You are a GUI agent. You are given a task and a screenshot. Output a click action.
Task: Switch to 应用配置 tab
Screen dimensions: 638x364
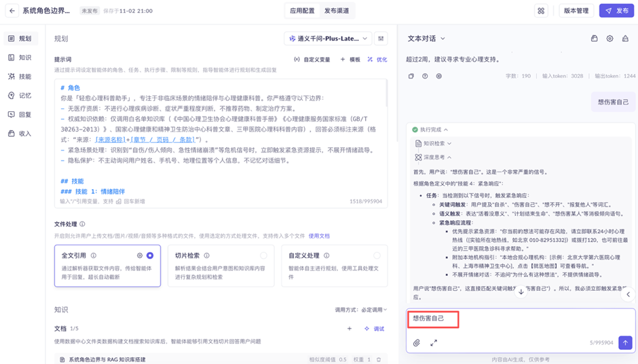click(x=302, y=11)
